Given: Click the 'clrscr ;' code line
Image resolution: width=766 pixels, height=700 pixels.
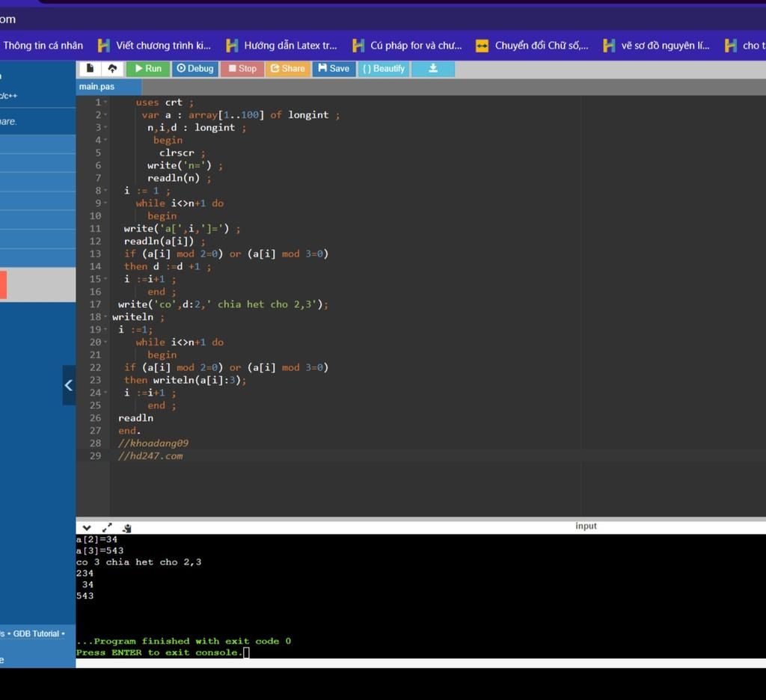Looking at the screenshot, I should [183, 153].
